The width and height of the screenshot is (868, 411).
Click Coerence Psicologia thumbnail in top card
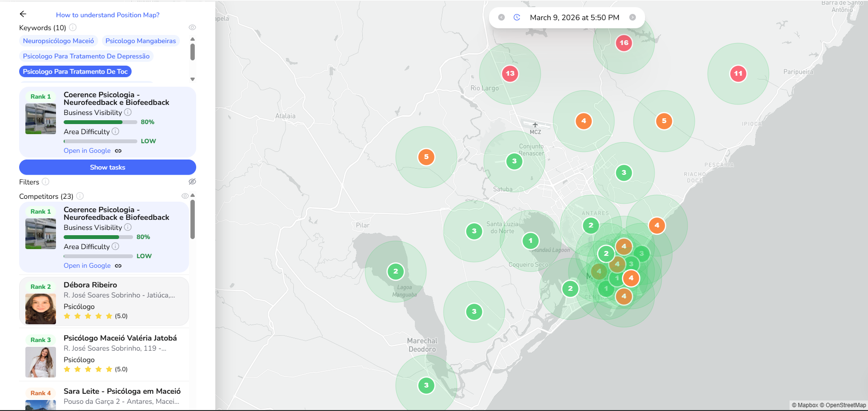tap(41, 119)
